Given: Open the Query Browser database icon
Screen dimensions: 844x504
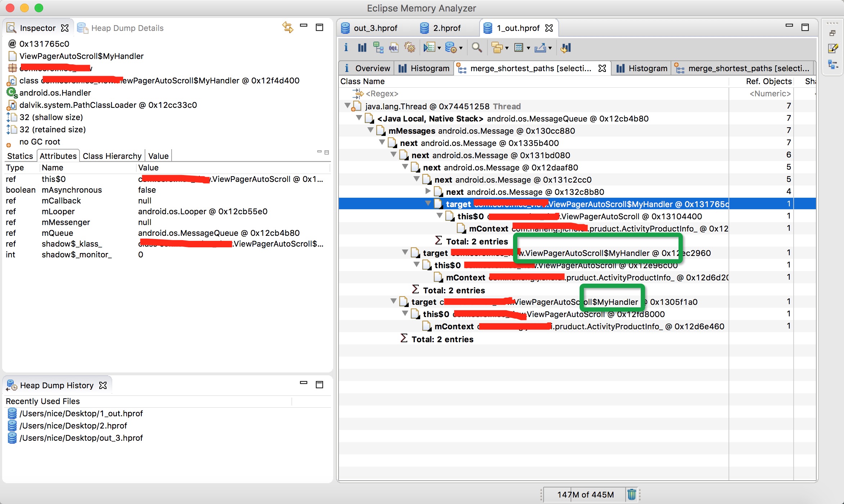Looking at the screenshot, I should pos(451,47).
